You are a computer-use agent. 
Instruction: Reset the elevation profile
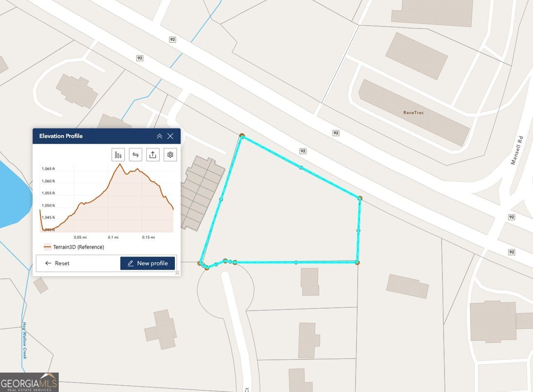coord(57,263)
